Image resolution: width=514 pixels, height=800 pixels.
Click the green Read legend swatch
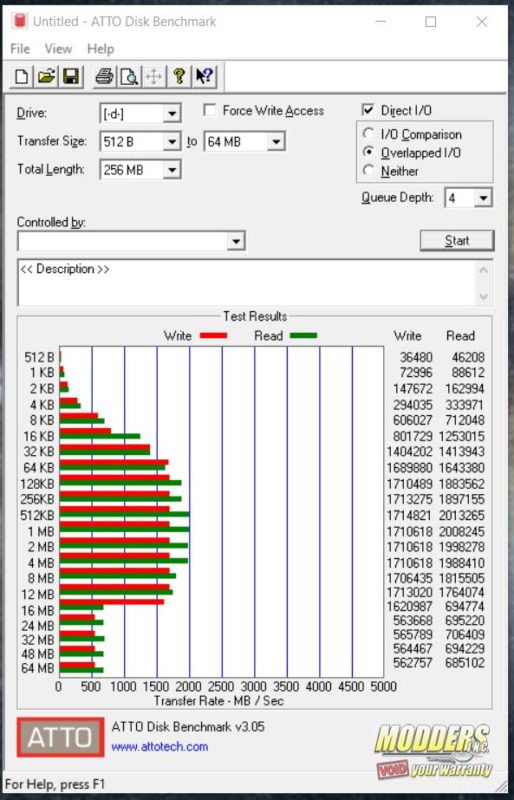tap(303, 335)
